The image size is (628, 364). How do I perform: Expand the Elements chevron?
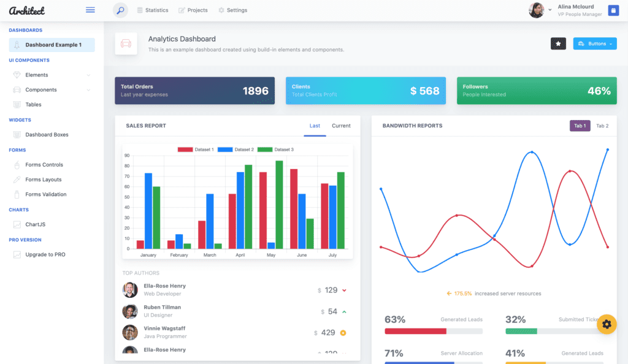coord(88,75)
